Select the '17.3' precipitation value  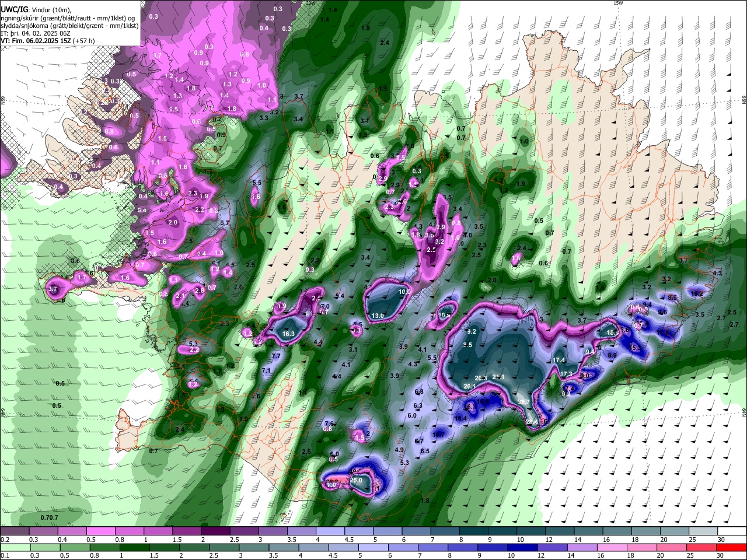point(566,374)
